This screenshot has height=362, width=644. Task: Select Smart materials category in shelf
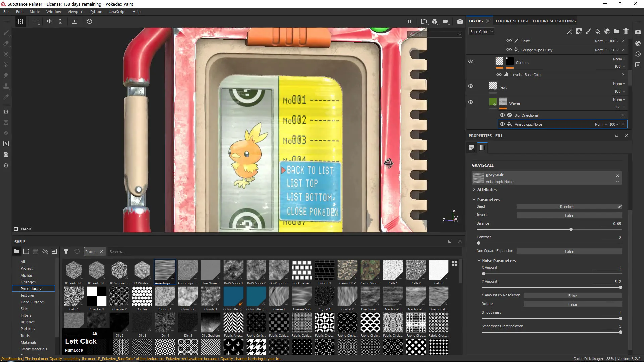click(34, 349)
